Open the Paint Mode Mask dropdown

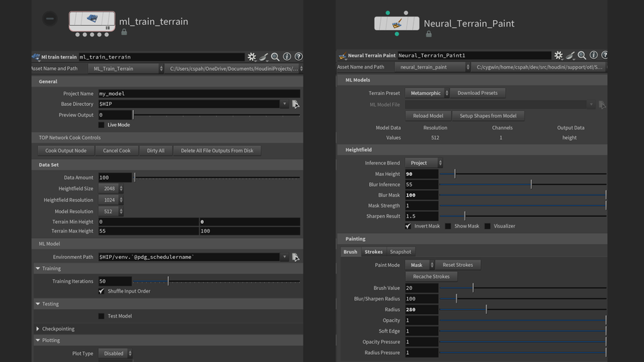click(419, 265)
